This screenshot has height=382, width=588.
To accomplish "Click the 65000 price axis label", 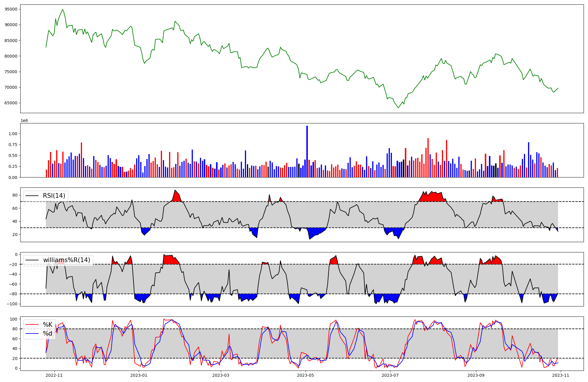I will (11, 103).
